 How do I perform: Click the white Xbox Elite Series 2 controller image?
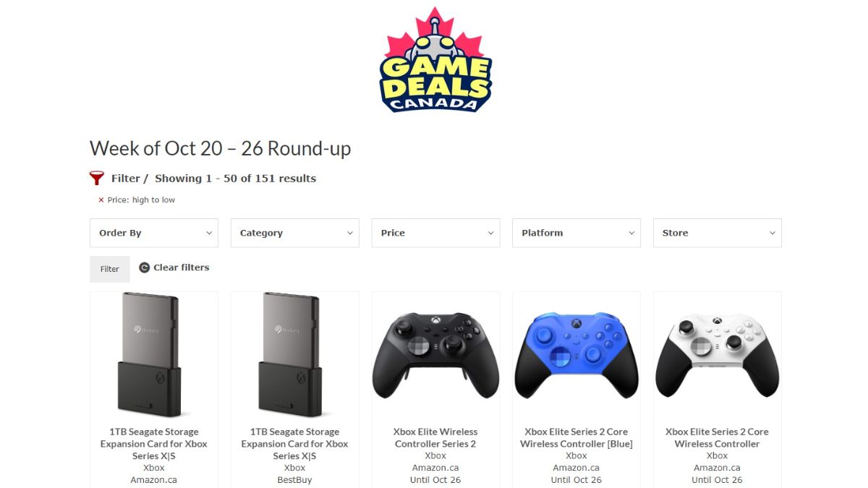717,354
